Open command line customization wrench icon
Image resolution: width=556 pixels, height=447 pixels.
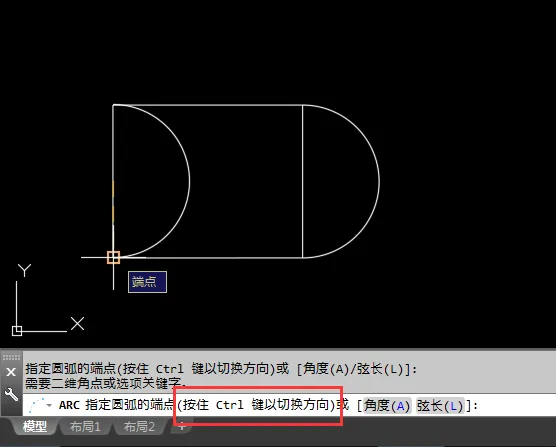coord(11,394)
